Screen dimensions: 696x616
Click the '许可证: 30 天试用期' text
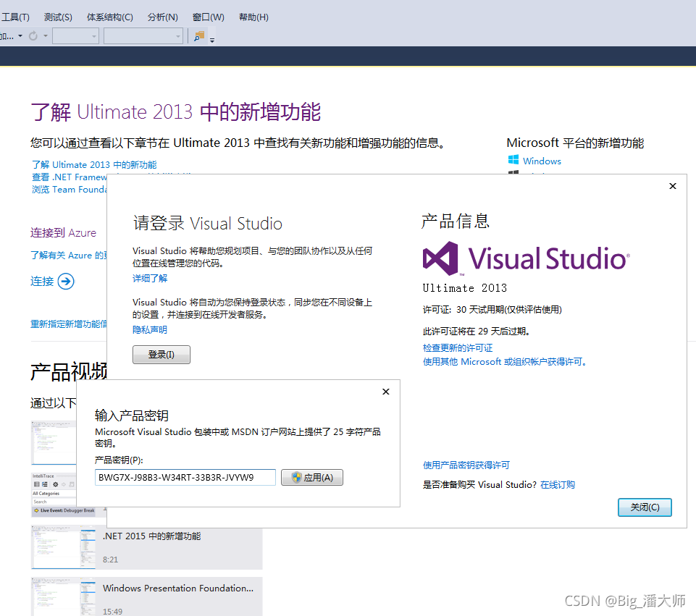492,310
